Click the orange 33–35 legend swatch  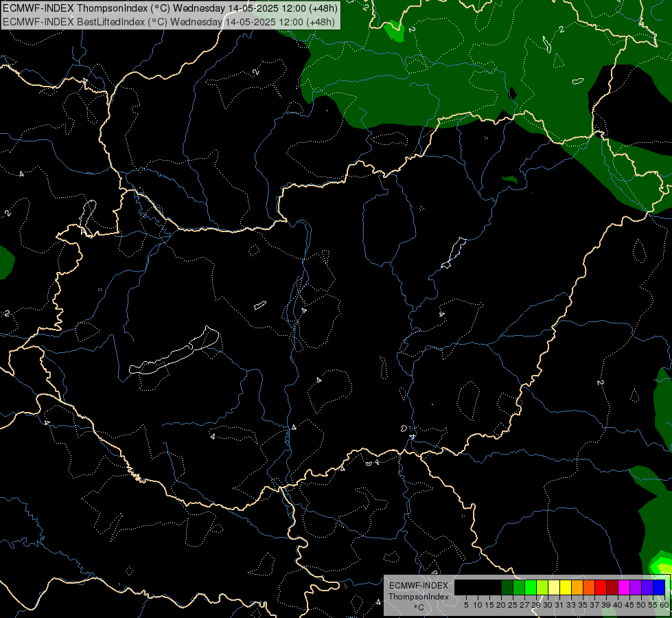[577, 587]
